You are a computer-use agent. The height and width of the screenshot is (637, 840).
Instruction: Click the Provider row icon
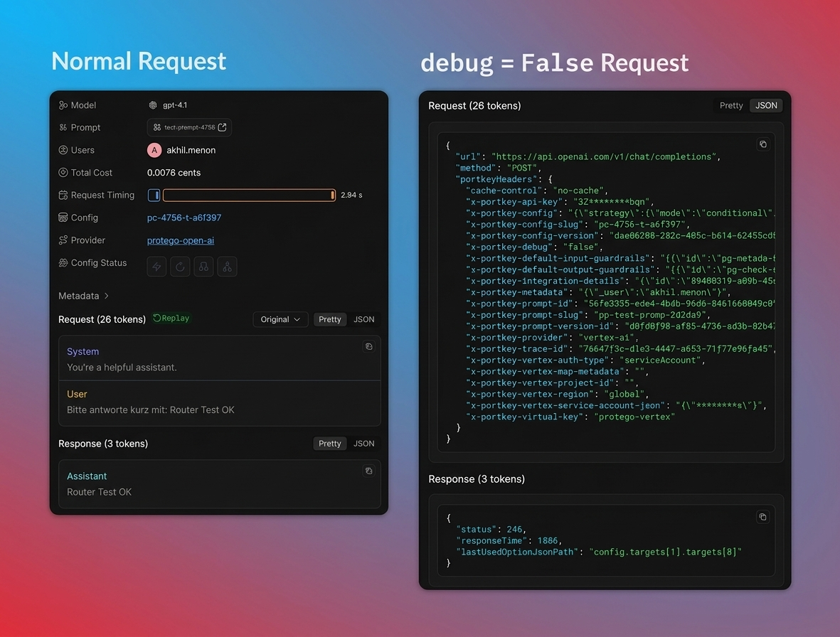63,240
